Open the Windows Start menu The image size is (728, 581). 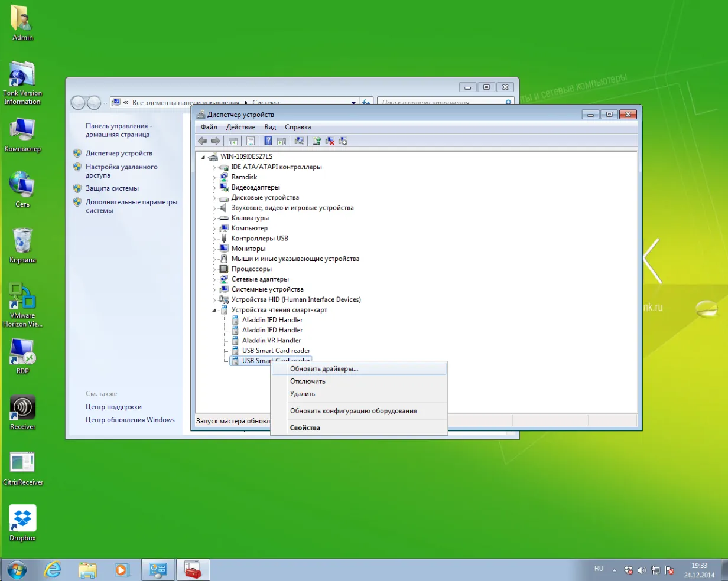[17, 570]
